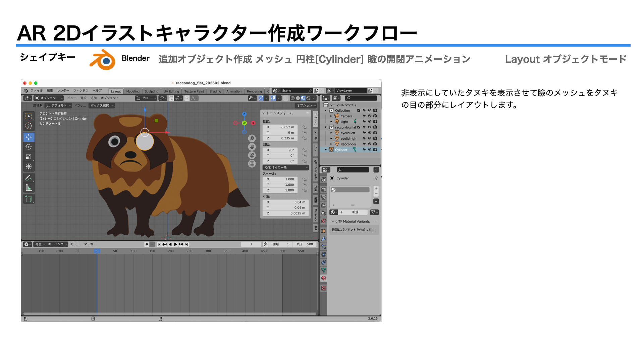Uncheck the raccondog flat collection checkbox

(359, 127)
